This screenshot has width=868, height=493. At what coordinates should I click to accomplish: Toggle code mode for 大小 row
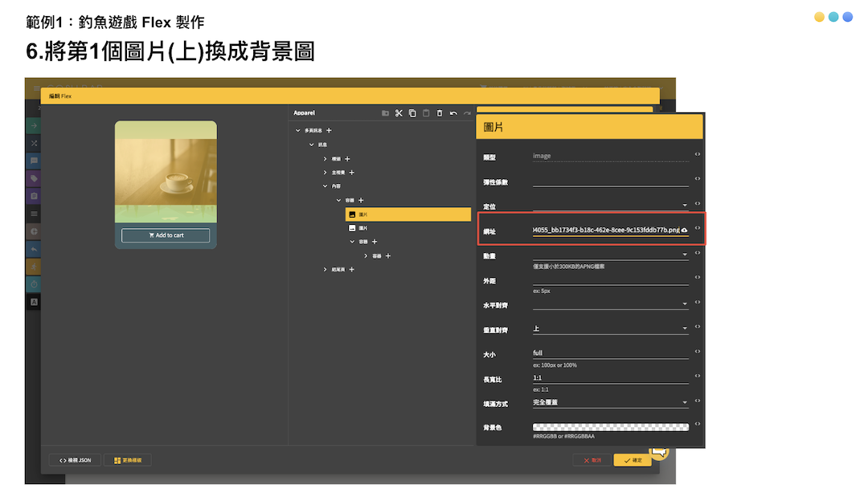[698, 352]
